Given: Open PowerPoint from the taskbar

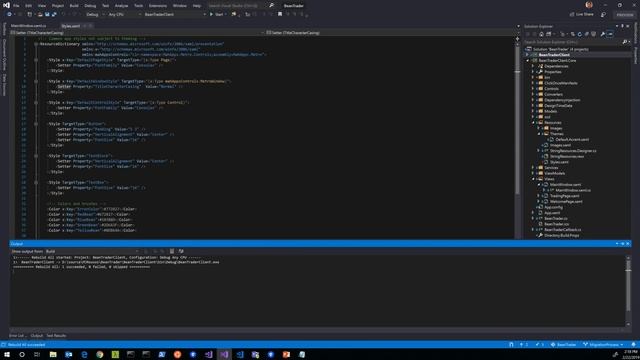Looking at the screenshot, I should click(x=286, y=355).
